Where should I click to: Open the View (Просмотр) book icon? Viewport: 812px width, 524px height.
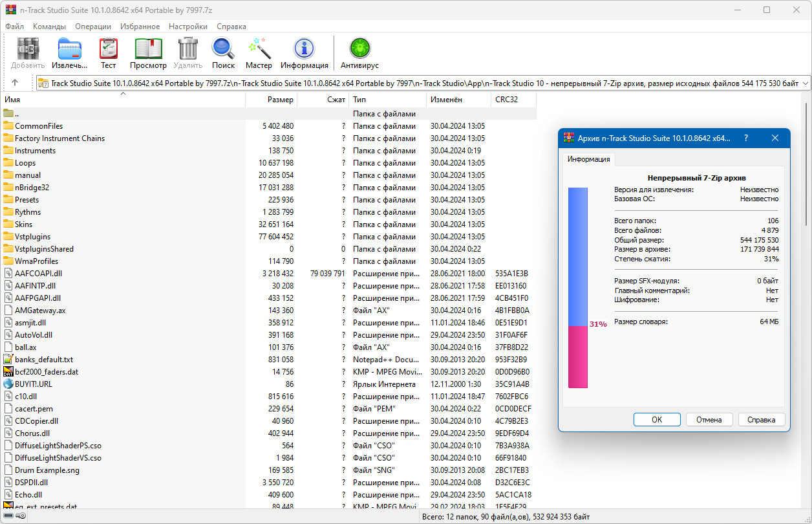click(x=148, y=53)
